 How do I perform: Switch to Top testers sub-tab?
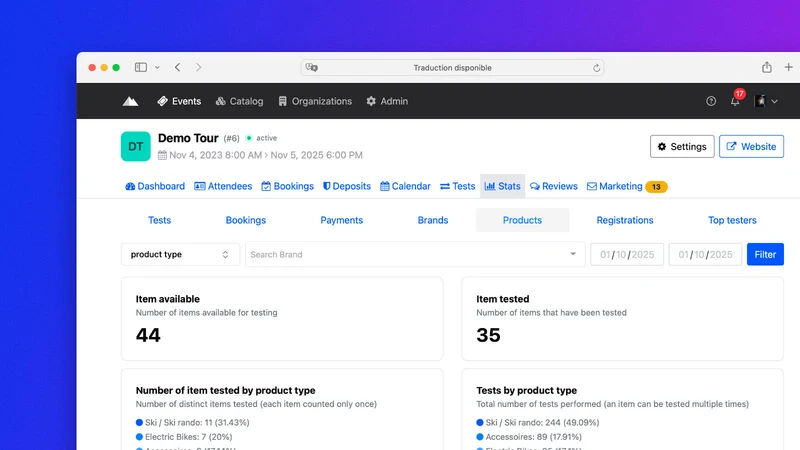(732, 220)
